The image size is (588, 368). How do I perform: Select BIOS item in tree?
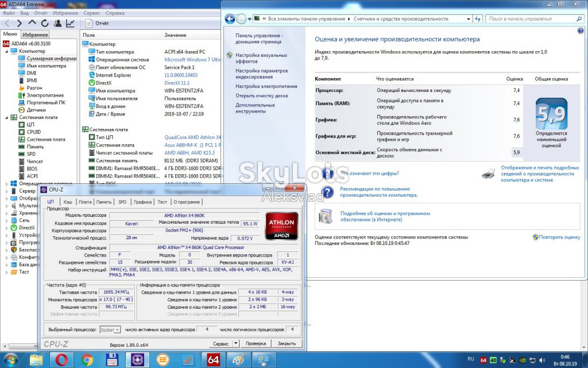(x=28, y=169)
